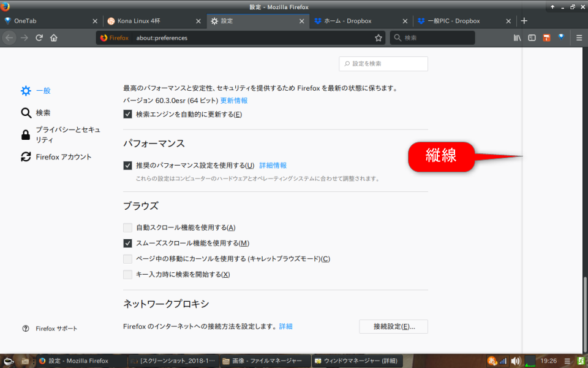Click the Forward arrow navigation button
The height and width of the screenshot is (368, 588).
click(x=24, y=38)
